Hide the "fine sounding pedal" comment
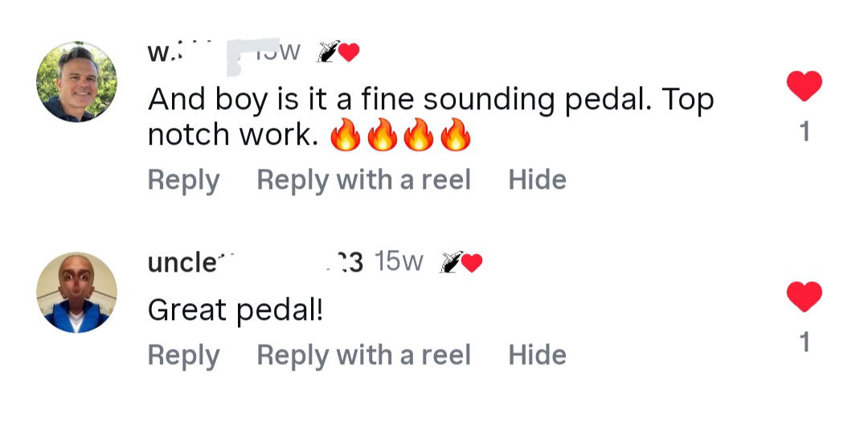 537,180
